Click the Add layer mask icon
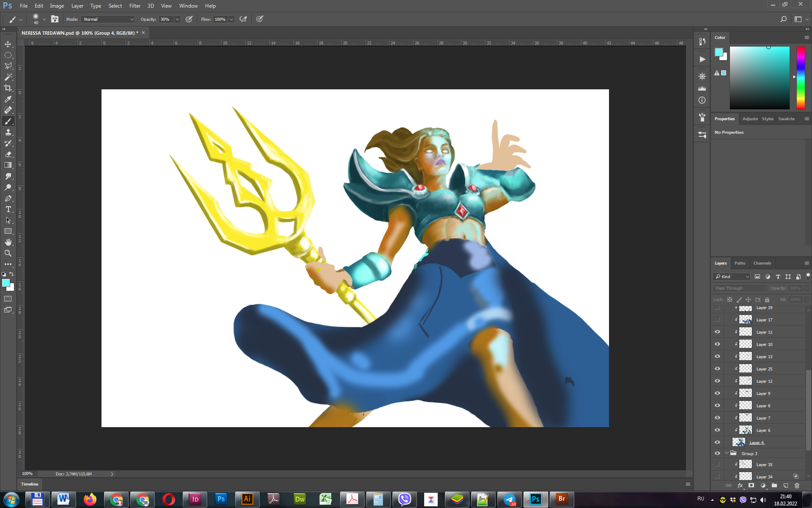The width and height of the screenshot is (812, 508). [752, 486]
